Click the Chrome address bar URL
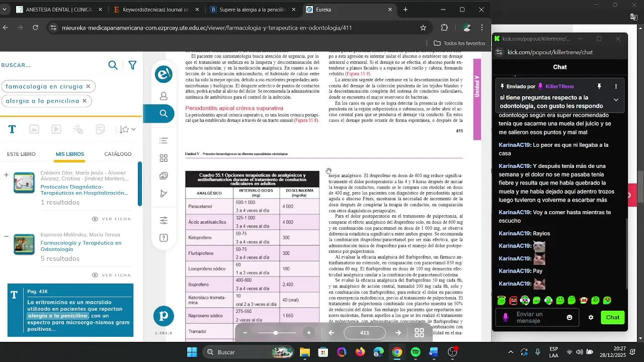Screen dimensions: 644x362 207,28
